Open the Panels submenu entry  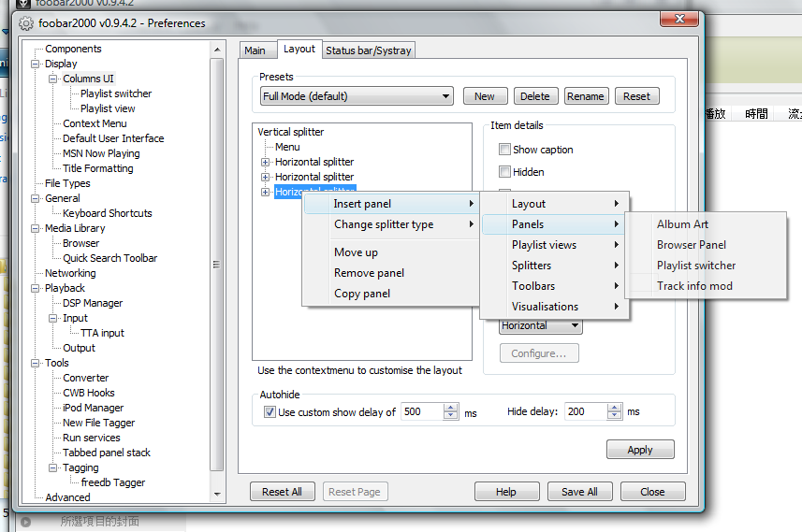(554, 224)
